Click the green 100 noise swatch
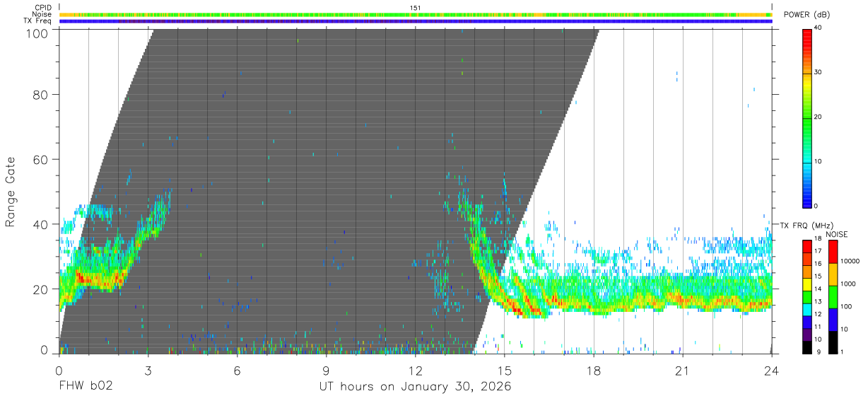 (833, 296)
